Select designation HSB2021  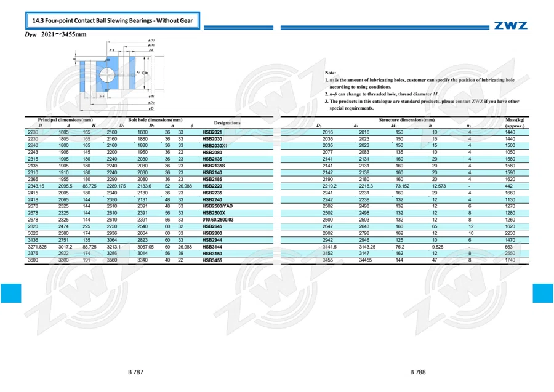tap(212, 132)
